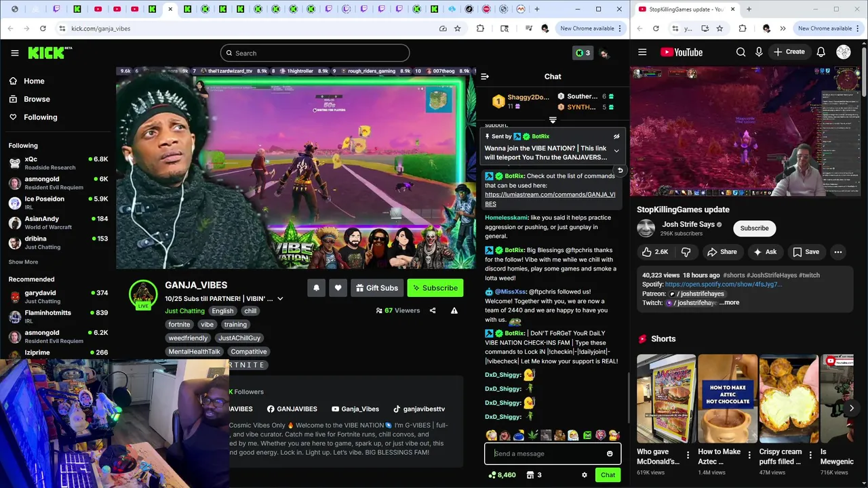This screenshot has height=488, width=868.
Task: Search YouTube with voice microphone
Action: click(759, 52)
